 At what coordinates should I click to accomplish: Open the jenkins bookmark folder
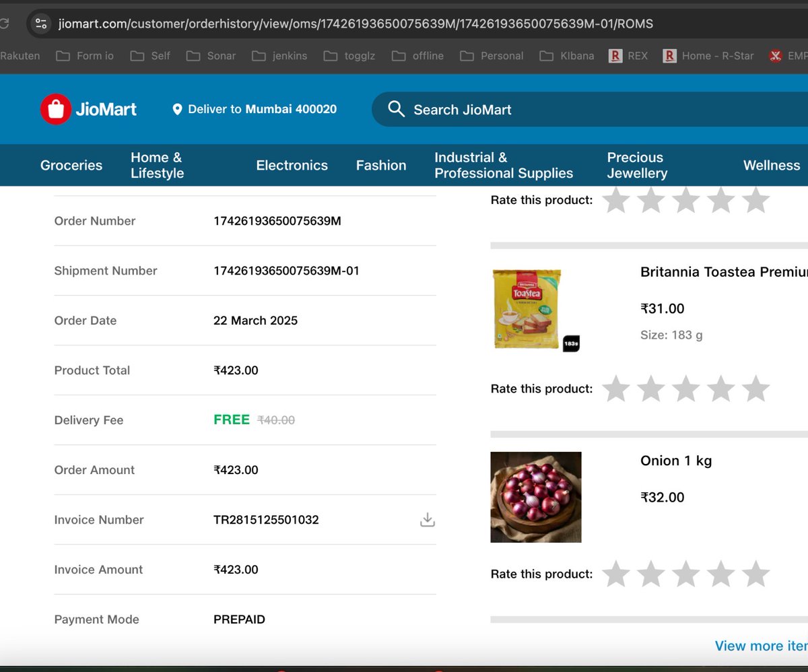279,56
